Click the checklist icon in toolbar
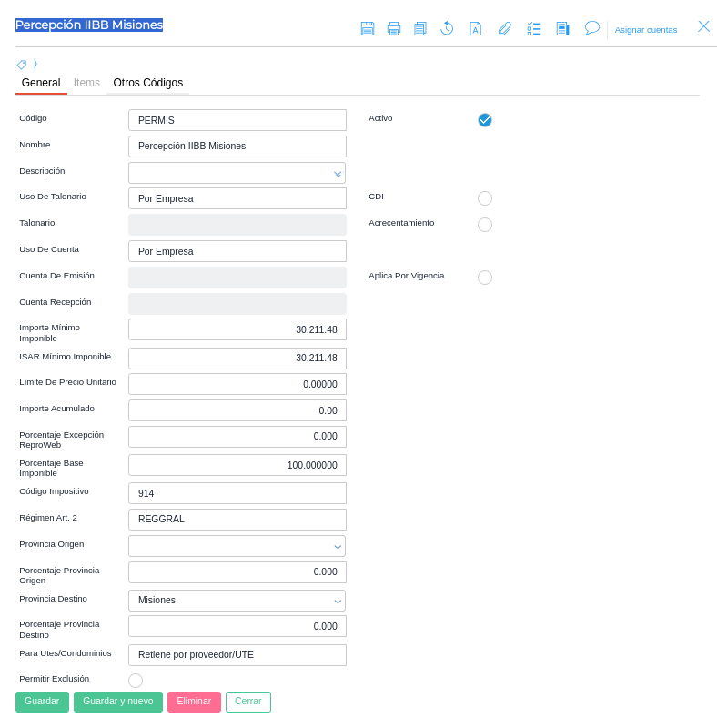The height and width of the screenshot is (728, 717). tap(534, 29)
